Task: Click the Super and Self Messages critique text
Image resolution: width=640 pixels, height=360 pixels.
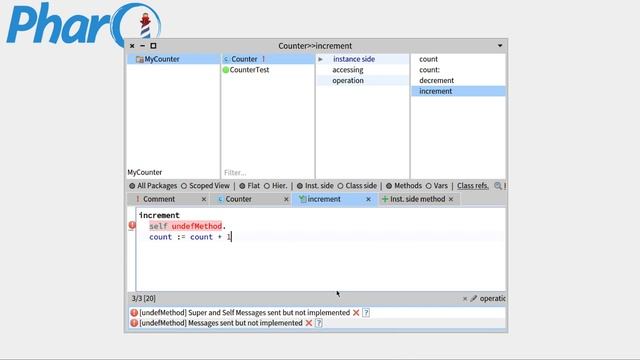Action: tap(244, 313)
